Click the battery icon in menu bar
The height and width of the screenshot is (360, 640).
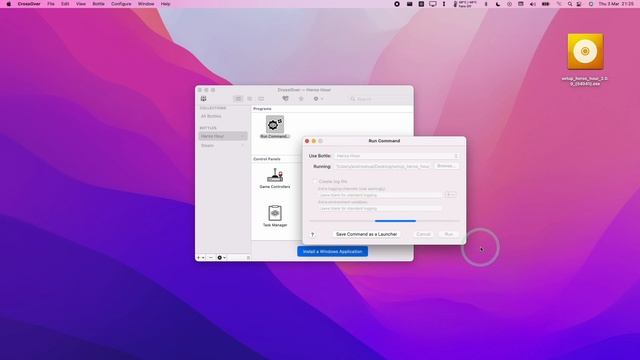(545, 4)
